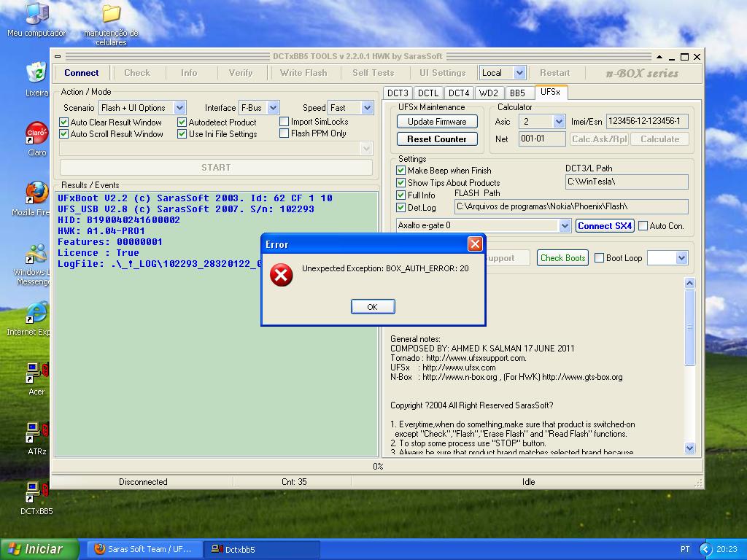Switch to the DCT4 tab

[459, 93]
